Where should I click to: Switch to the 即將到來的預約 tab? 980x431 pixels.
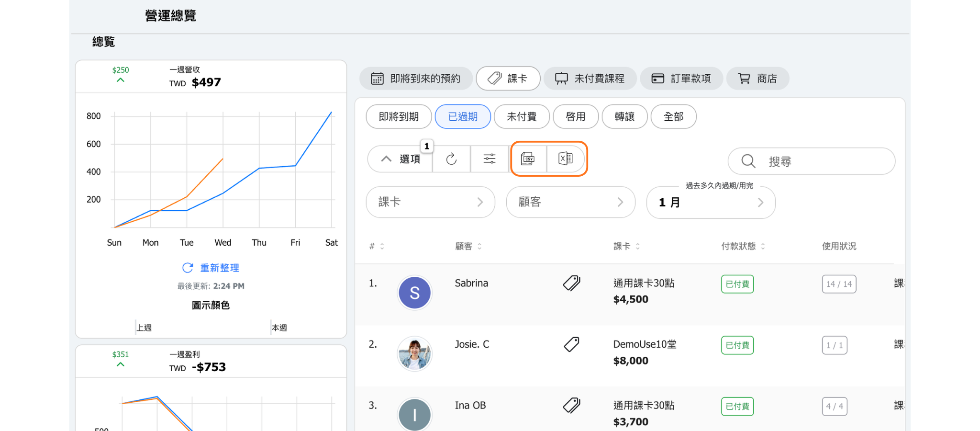tap(416, 79)
